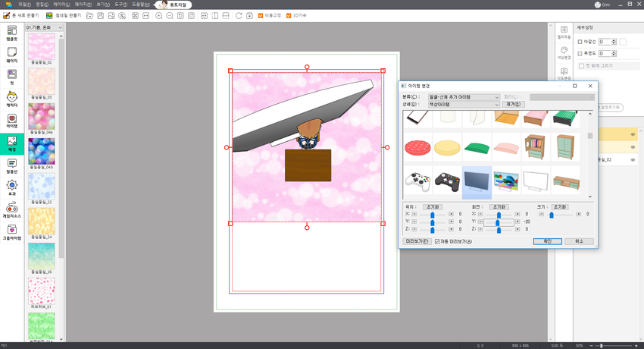Viewport: 644px width, 349px height.
Task: Enable the 바깥선 checkbox
Action: tap(580, 42)
